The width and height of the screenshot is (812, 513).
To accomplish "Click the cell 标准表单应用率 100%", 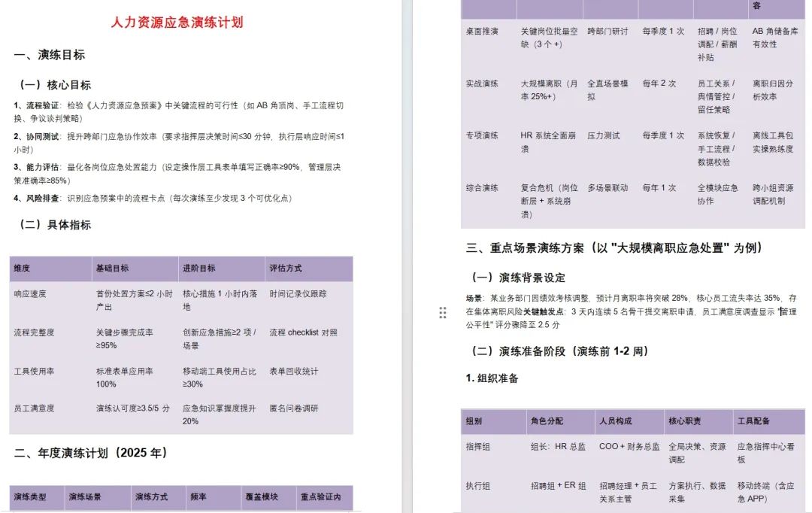I will (124, 378).
